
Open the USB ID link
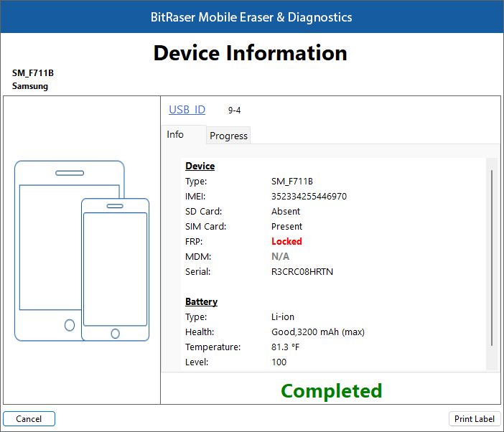187,110
